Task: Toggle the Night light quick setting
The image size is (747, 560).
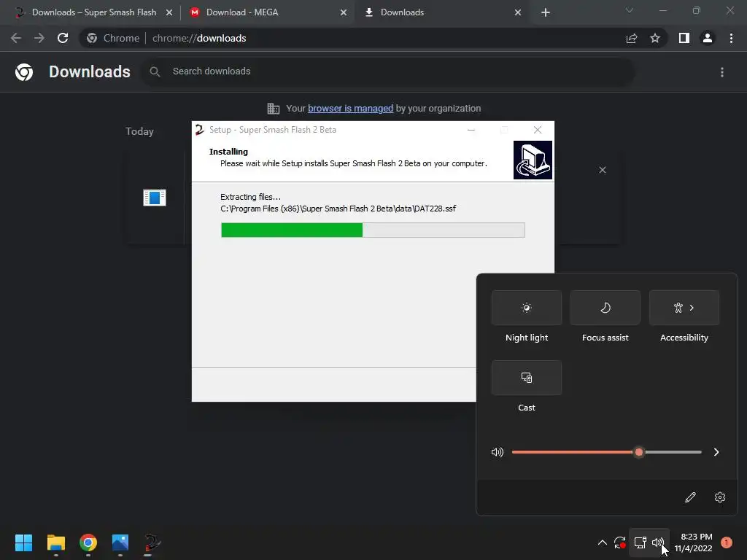Action: [527, 308]
